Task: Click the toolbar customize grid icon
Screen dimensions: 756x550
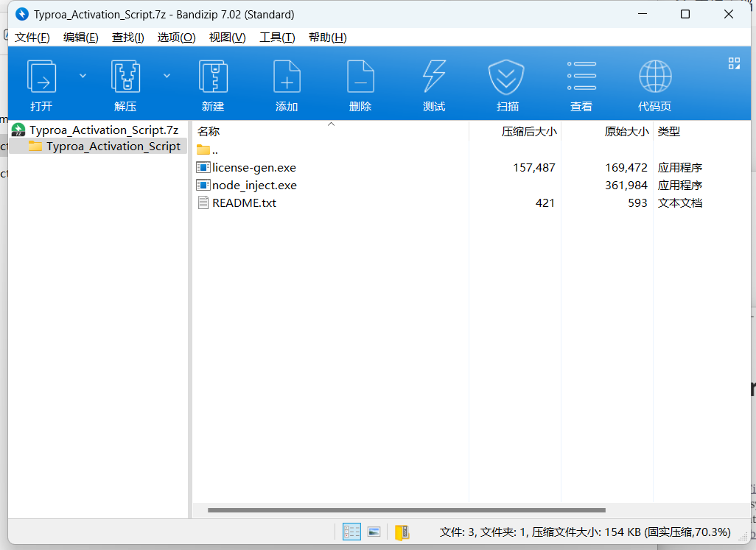Action: [734, 63]
